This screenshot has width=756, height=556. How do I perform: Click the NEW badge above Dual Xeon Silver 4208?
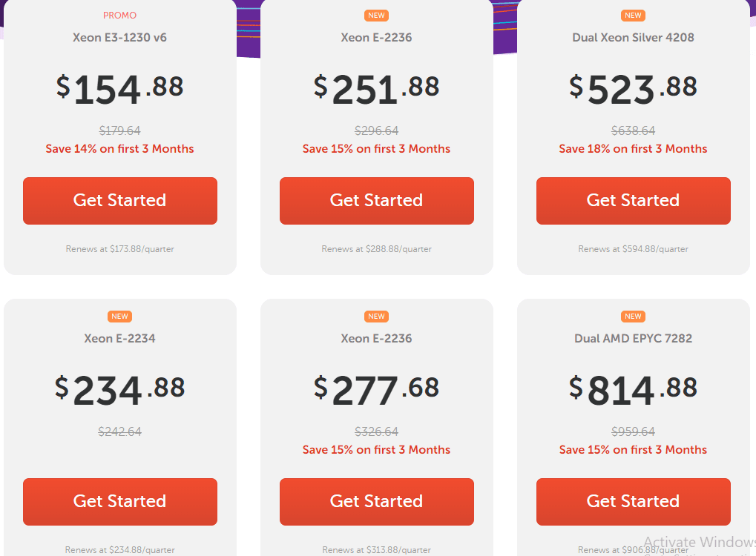[633, 16]
